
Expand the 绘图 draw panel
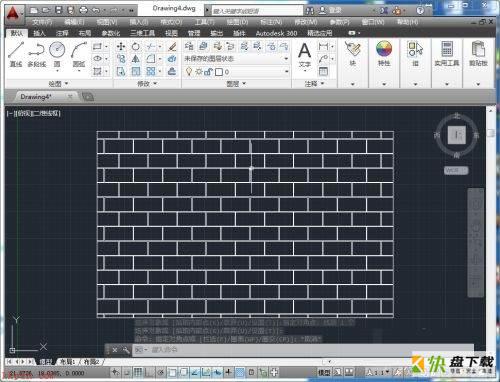coord(58,84)
